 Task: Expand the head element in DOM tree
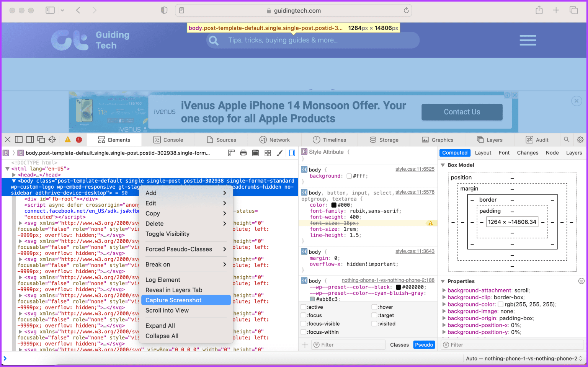[x=14, y=175]
